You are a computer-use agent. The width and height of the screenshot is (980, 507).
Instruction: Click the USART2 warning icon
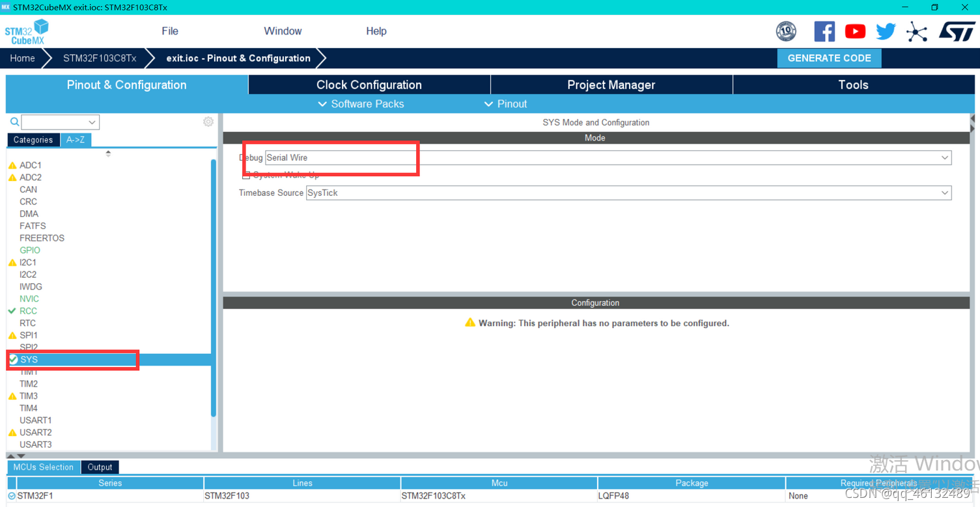[12, 432]
